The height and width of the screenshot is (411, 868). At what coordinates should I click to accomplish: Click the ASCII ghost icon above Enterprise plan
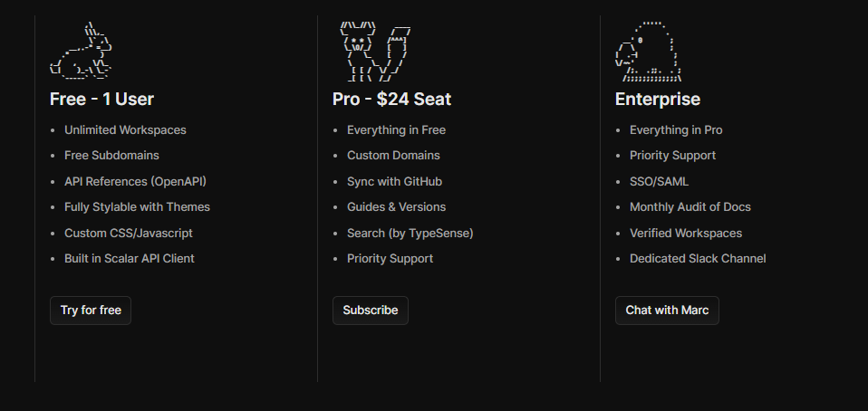tap(648, 52)
